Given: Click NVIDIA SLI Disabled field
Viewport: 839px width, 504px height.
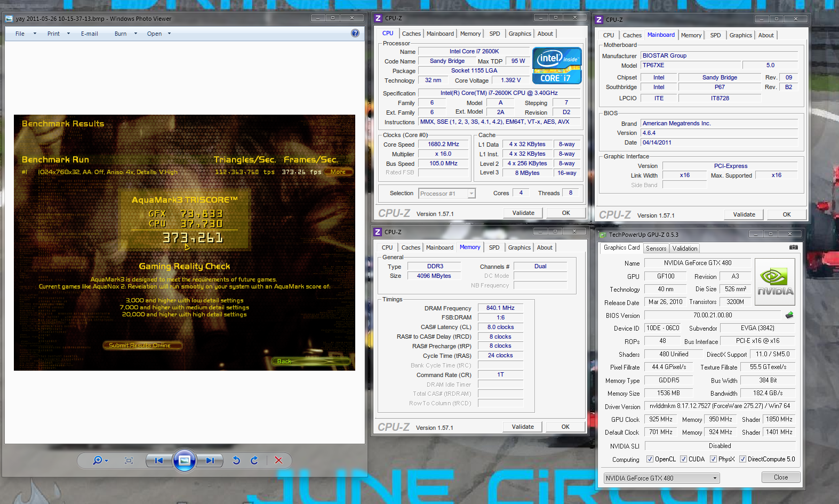Looking at the screenshot, I should [x=720, y=446].
